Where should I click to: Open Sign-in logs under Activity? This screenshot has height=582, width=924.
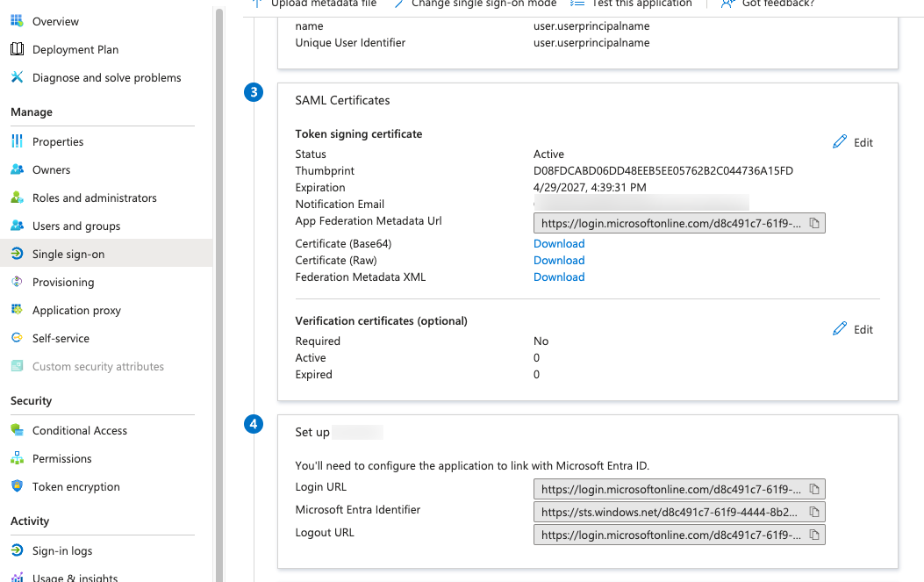[62, 550]
